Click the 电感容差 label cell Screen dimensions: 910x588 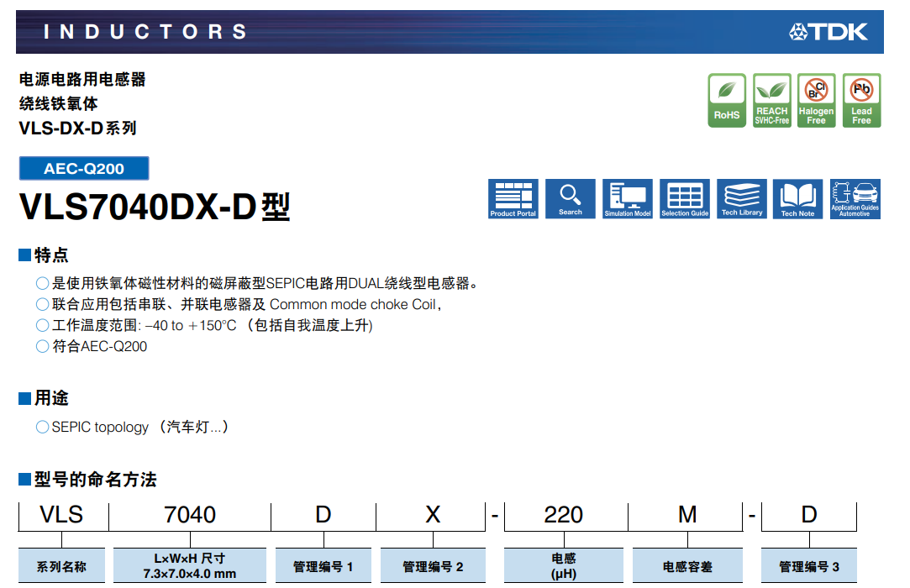687,566
